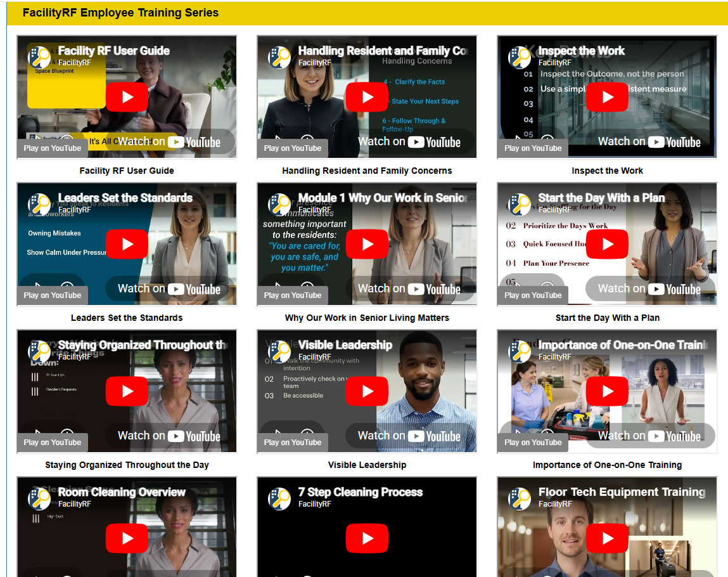Open FacilityRF channel icon on Handling Resident video
Viewport: 728px width, 577px height.
(x=279, y=57)
